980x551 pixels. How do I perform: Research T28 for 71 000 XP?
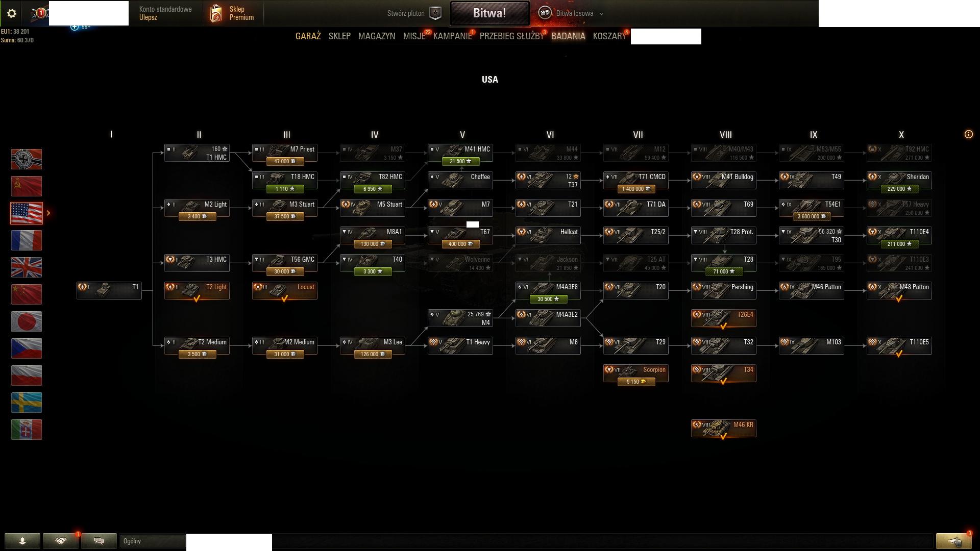[x=724, y=271]
